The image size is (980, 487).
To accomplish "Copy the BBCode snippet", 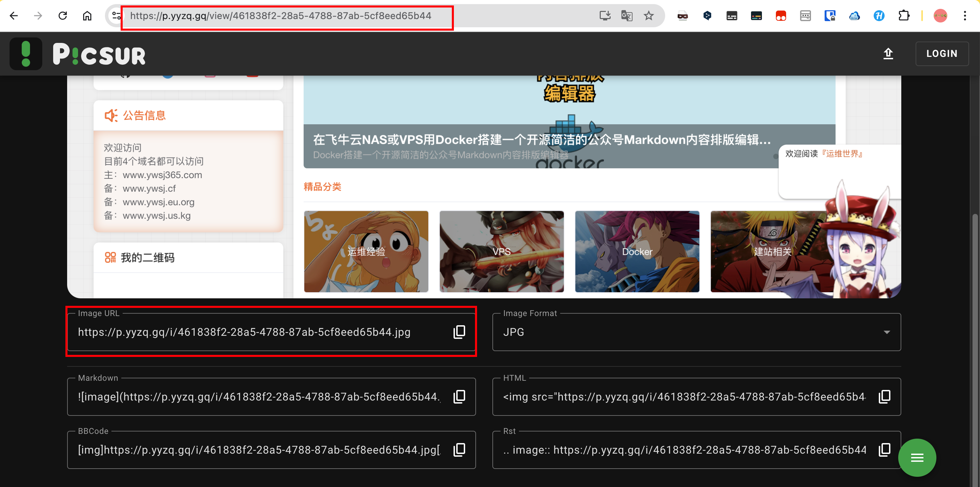I will click(459, 450).
